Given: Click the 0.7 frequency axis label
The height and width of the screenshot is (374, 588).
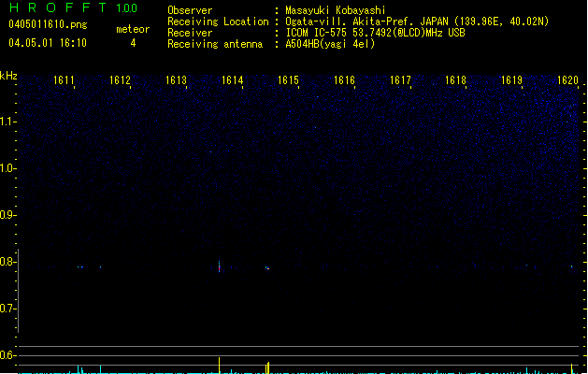Looking at the screenshot, I should (x=7, y=309).
